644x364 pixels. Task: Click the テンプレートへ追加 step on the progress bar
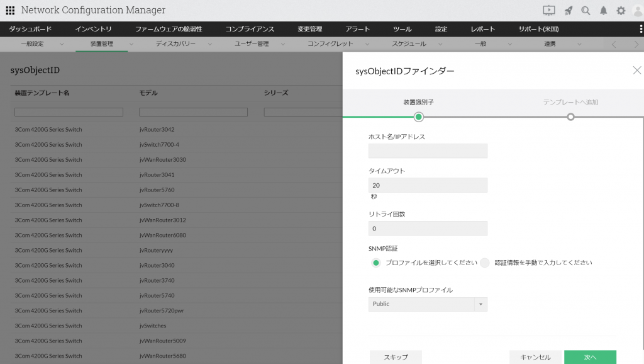570,117
